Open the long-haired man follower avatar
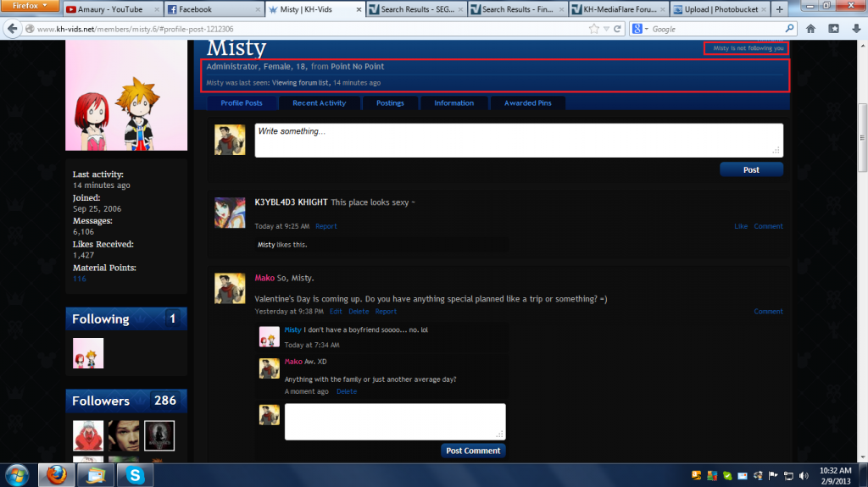Viewport: 868px width, 487px height. (x=124, y=435)
